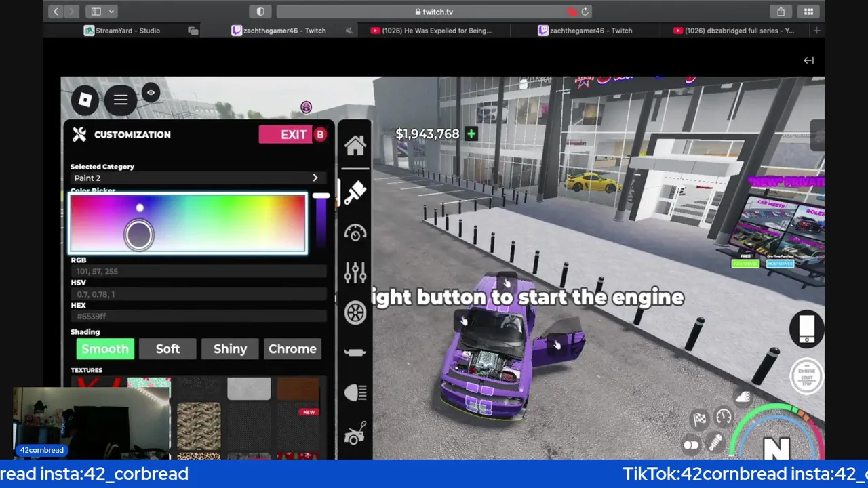The height and width of the screenshot is (488, 868).
Task: Go back in Safari
Action: (56, 12)
